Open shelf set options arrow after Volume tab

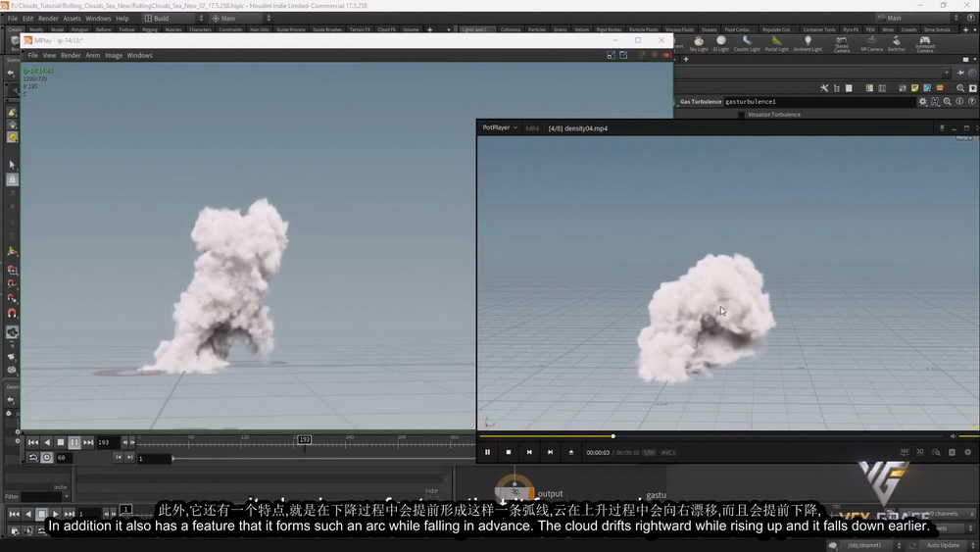(448, 29)
